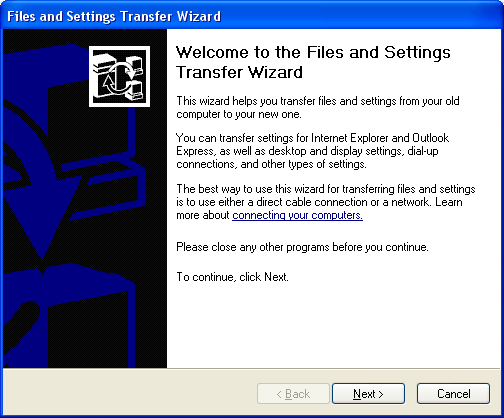The height and width of the screenshot is (418, 504).
Task: Open the connecting your computers link
Action: click(x=297, y=215)
